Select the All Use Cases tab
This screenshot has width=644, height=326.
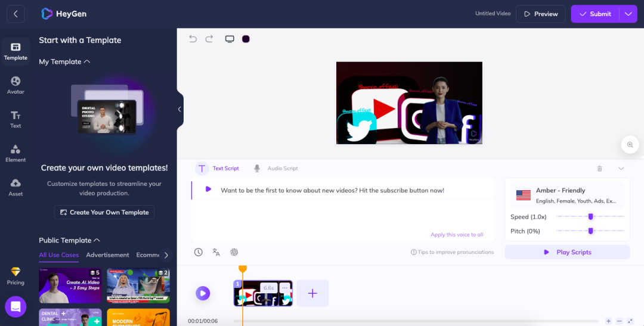coord(58,255)
